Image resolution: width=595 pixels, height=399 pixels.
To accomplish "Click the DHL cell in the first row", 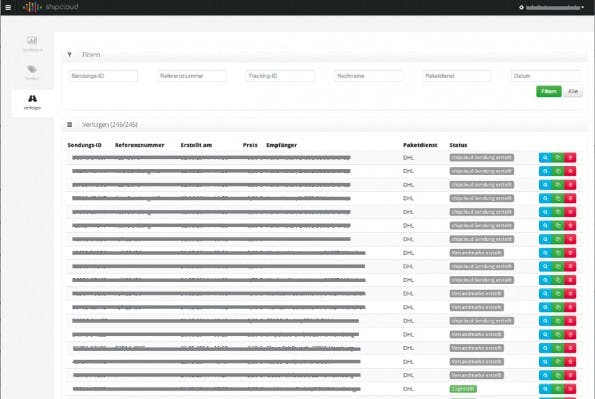I will [x=408, y=158].
